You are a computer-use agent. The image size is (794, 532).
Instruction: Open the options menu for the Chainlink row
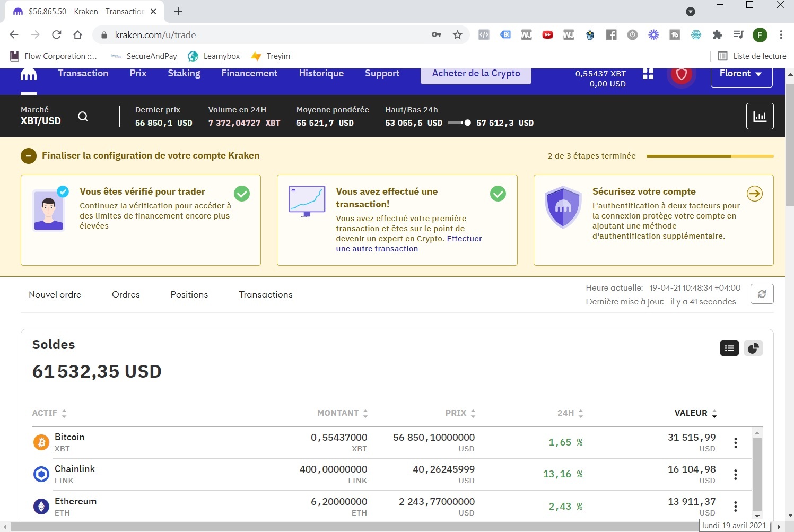[736, 474]
